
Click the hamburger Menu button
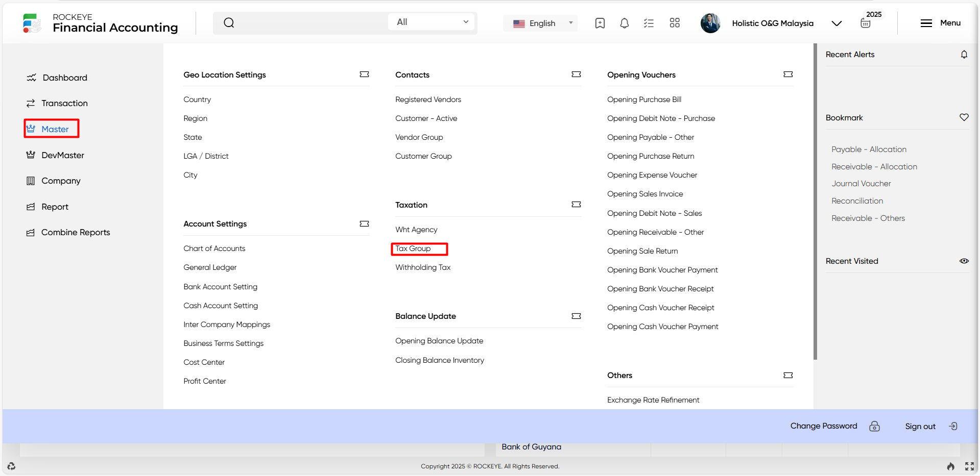pos(940,23)
